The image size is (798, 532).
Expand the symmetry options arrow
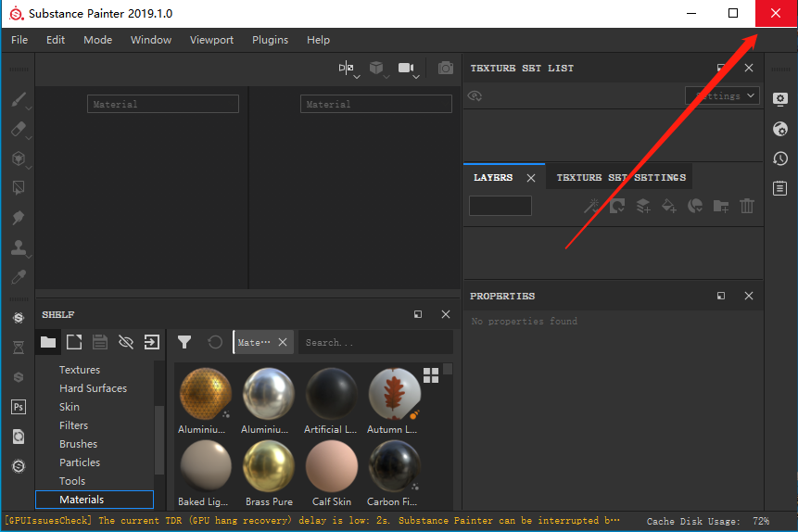(357, 77)
